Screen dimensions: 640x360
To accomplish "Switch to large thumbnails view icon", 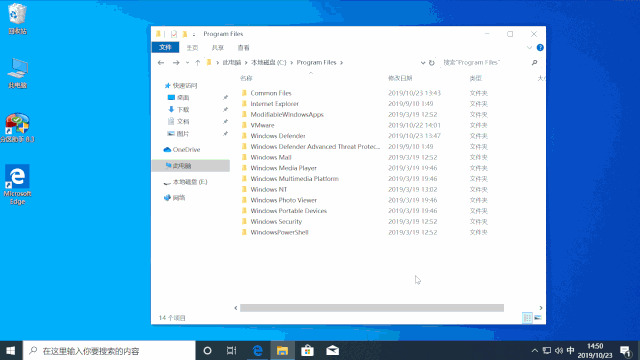I will pyautogui.click(x=538, y=318).
